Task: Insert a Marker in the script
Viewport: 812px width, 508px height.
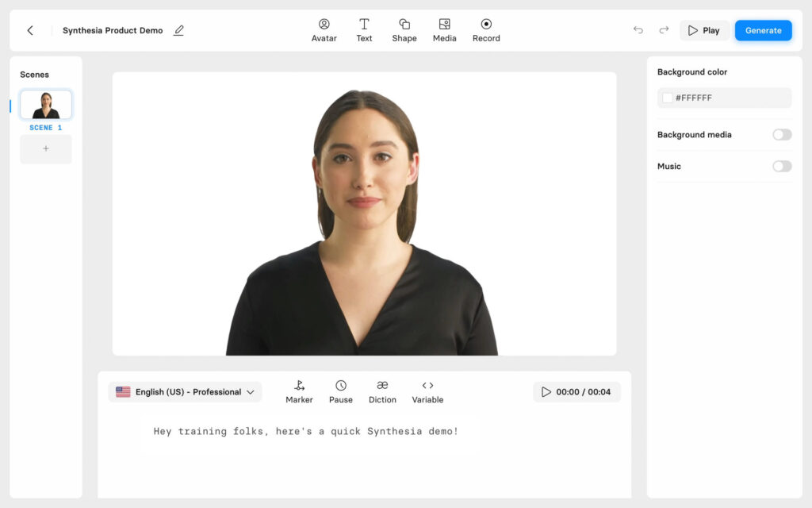Action: click(x=299, y=391)
